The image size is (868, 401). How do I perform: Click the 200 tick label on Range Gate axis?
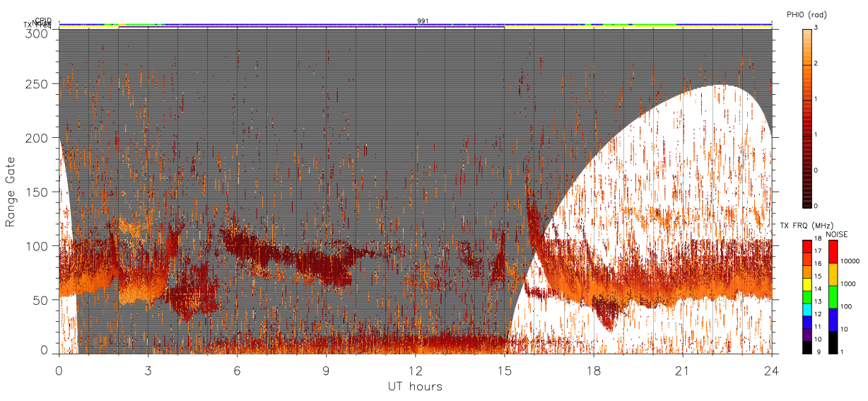click(38, 137)
